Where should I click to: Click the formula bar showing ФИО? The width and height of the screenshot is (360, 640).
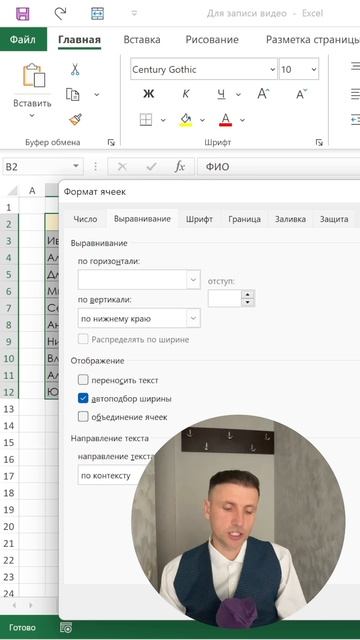tap(278, 167)
